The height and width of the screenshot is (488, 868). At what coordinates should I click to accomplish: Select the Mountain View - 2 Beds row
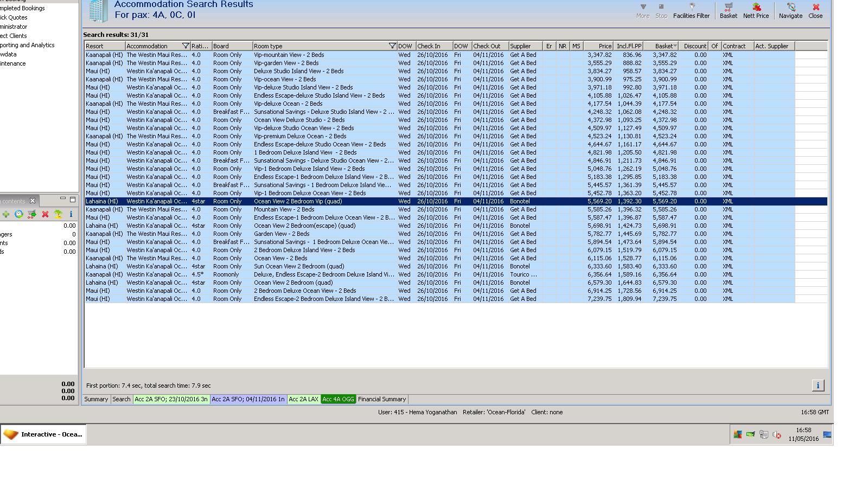pyautogui.click(x=456, y=209)
